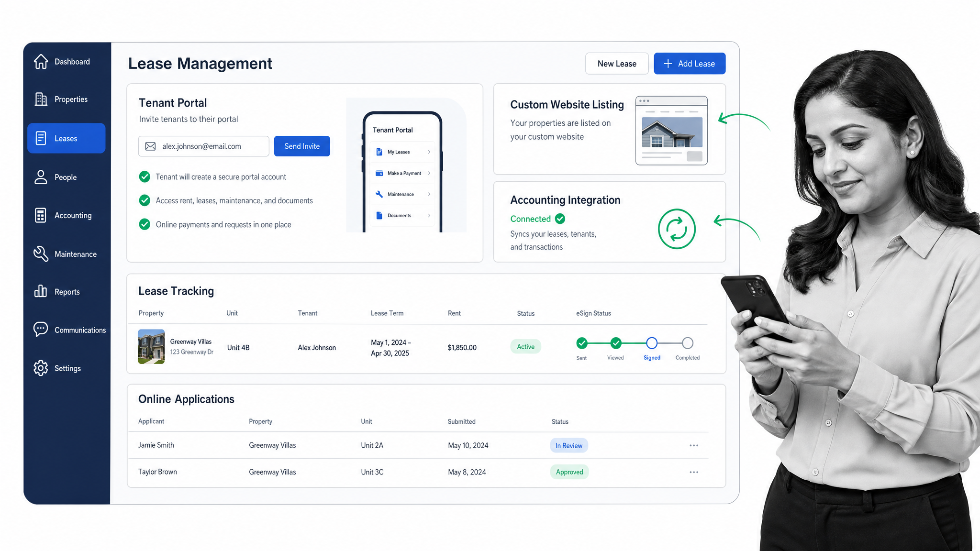This screenshot has height=551, width=980.
Task: Click the May 8, 2024 submitted date
Action: [x=467, y=472]
